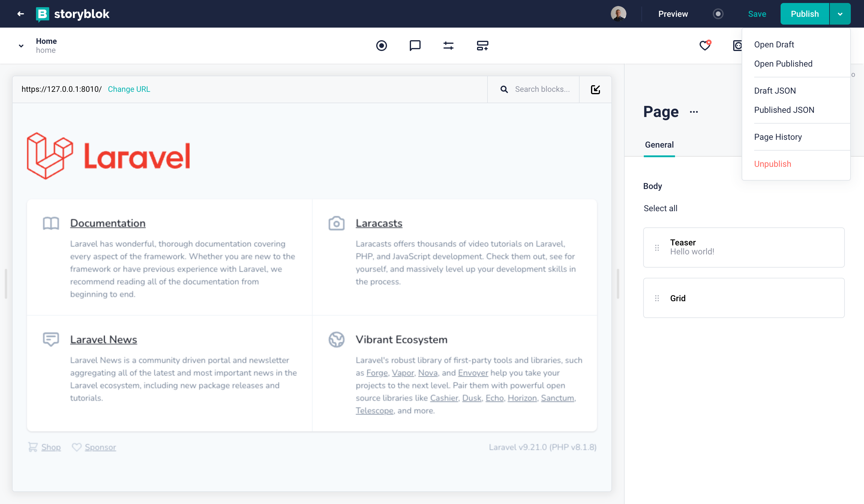Screen dimensions: 864x504
Task: Expand the Home story chevron
Action: [21, 46]
